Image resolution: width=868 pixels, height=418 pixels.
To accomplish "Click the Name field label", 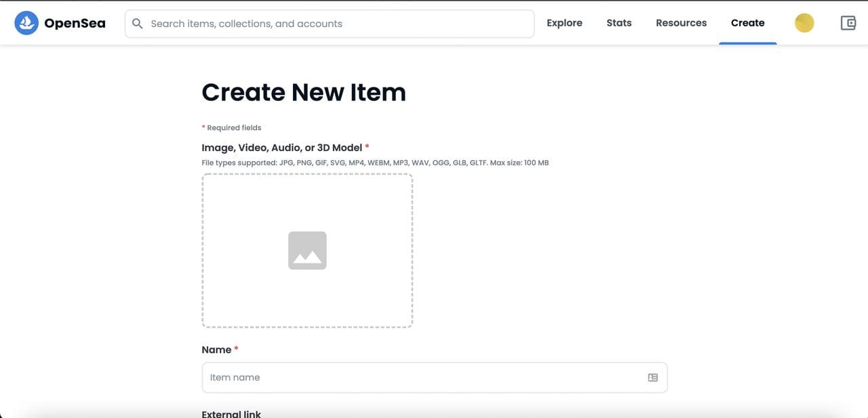I will tap(216, 350).
